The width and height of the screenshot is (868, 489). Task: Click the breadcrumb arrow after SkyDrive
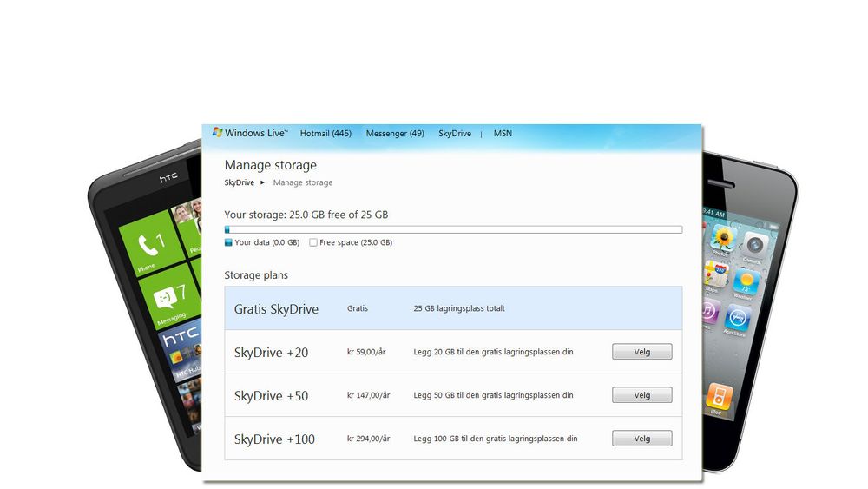coord(262,182)
